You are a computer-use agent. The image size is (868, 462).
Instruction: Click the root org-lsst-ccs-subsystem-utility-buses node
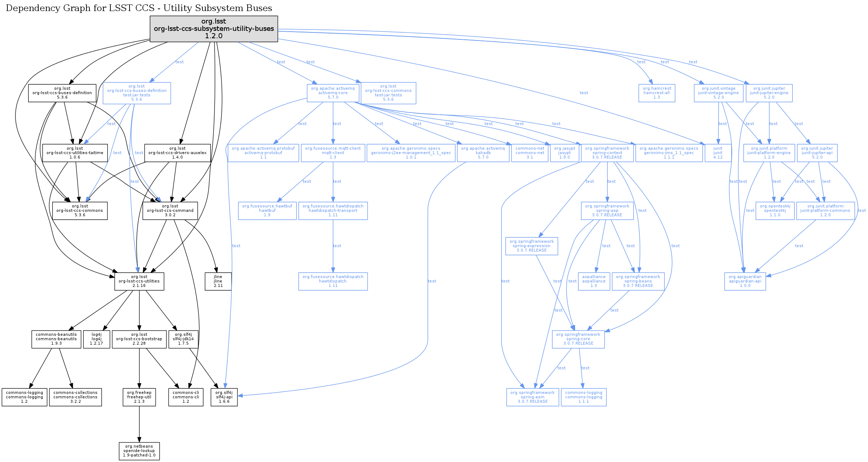point(213,29)
